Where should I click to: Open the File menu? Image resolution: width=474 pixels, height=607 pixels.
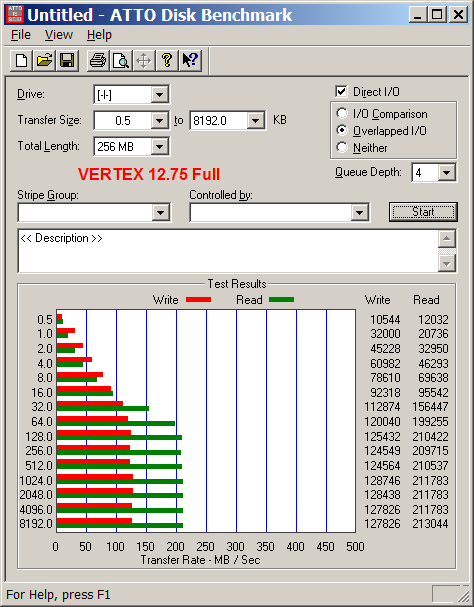point(21,35)
